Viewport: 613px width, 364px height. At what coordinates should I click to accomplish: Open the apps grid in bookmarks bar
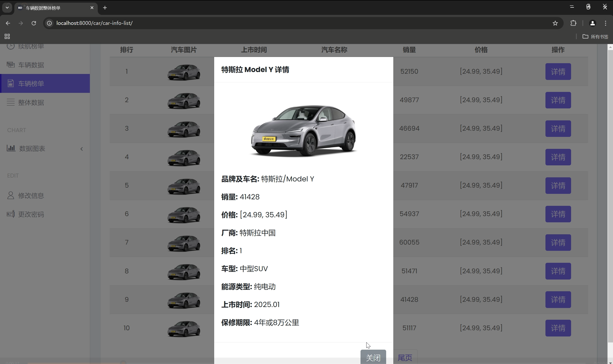coord(7,36)
